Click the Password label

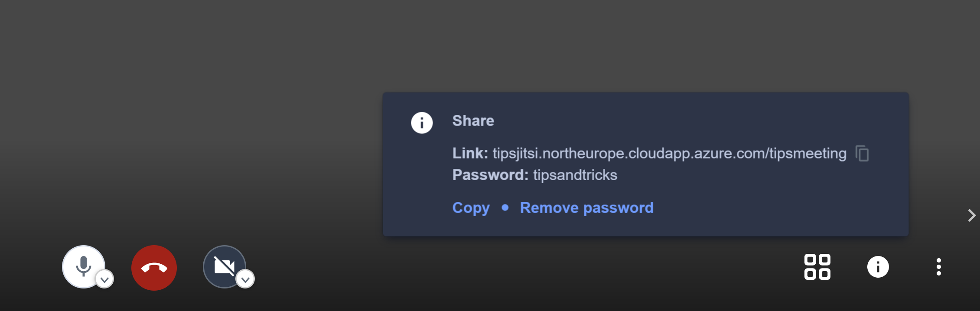coord(491,175)
